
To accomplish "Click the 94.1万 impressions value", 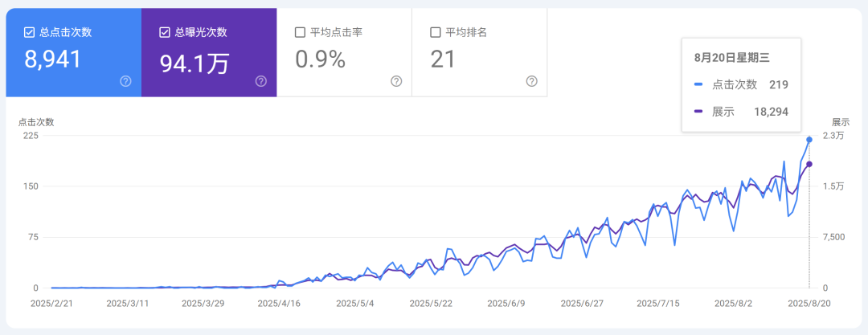I will click(x=194, y=64).
